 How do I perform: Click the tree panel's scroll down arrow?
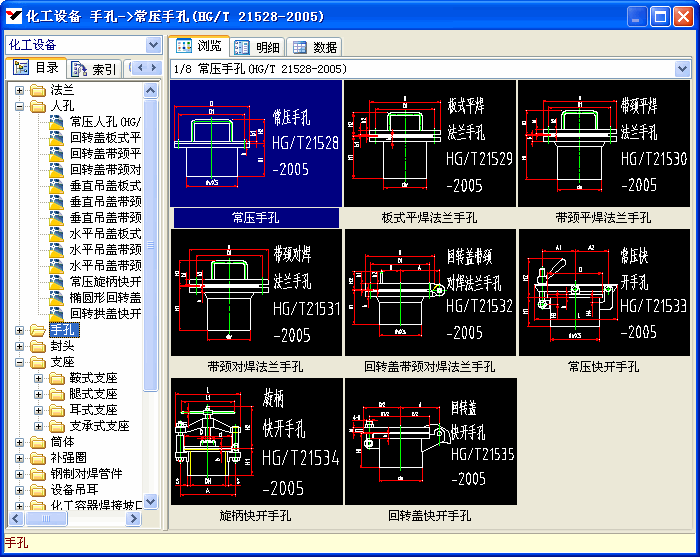pyautogui.click(x=151, y=502)
